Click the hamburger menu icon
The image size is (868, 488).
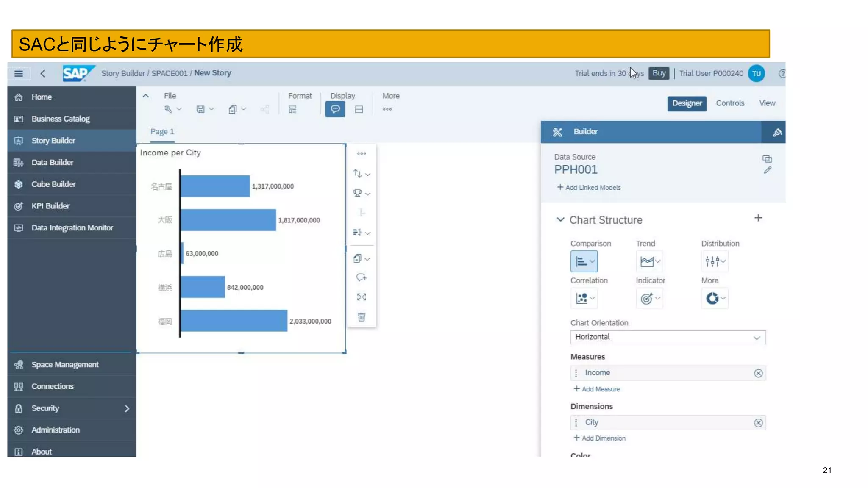[19, 74]
